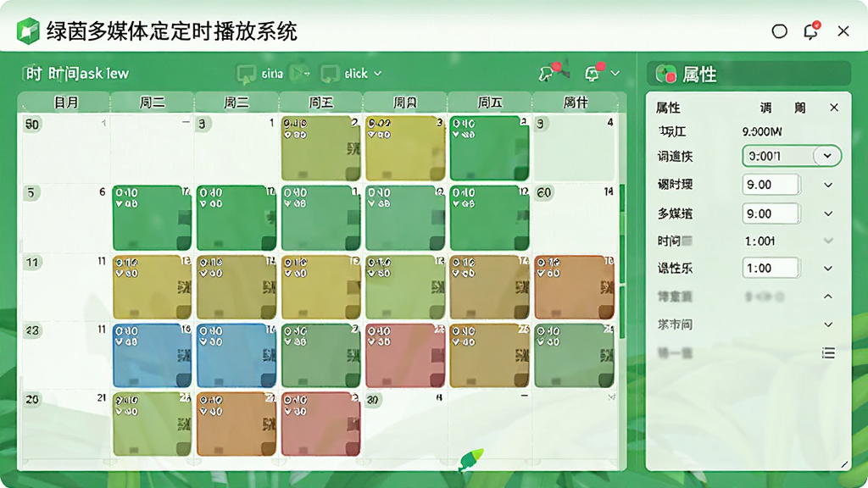The height and width of the screenshot is (488, 868).
Task: Select the orange event in week 20 row
Action: [x=236, y=424]
